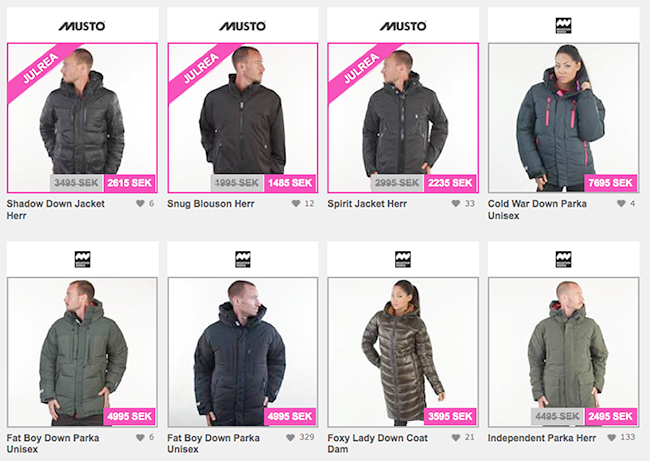
Task: Favorite the Foxy Lady Down Coat
Action: tap(456, 437)
